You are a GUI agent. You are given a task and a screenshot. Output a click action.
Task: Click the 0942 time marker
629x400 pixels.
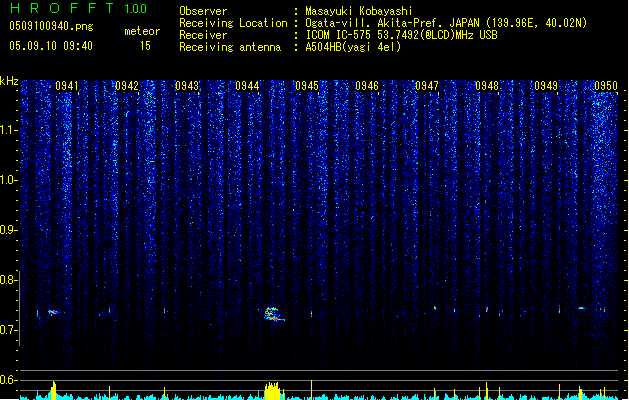127,86
